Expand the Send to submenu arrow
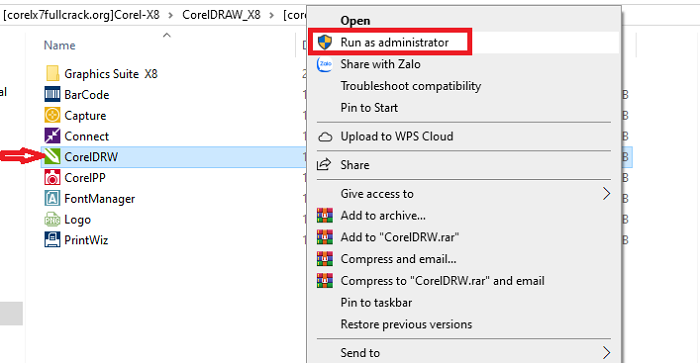The height and width of the screenshot is (363, 700). click(x=606, y=353)
